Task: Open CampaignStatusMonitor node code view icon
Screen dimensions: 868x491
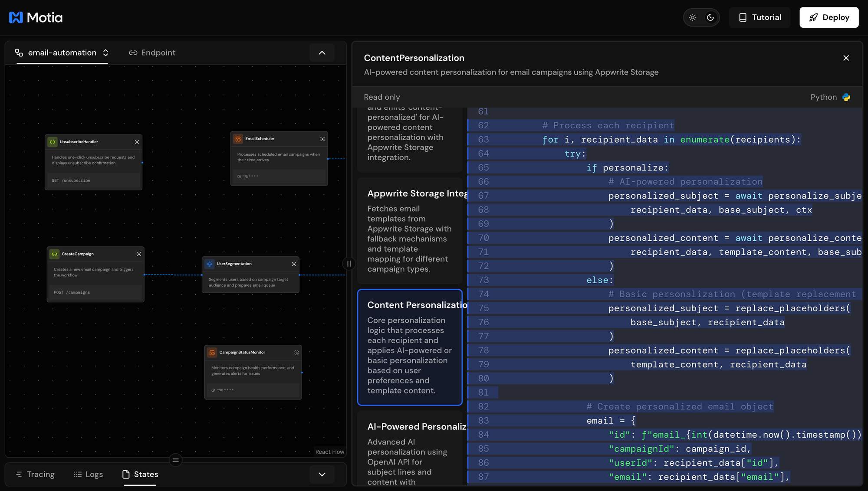Action: 296,353
